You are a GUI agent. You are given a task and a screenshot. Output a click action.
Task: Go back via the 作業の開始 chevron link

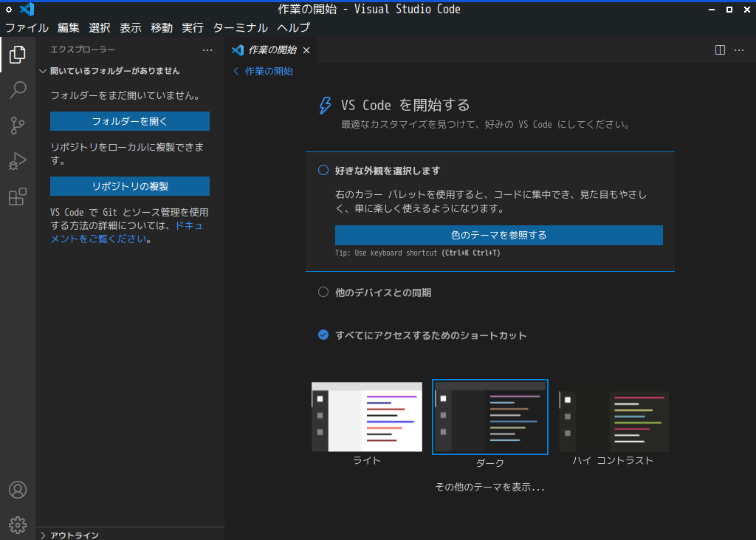point(264,72)
